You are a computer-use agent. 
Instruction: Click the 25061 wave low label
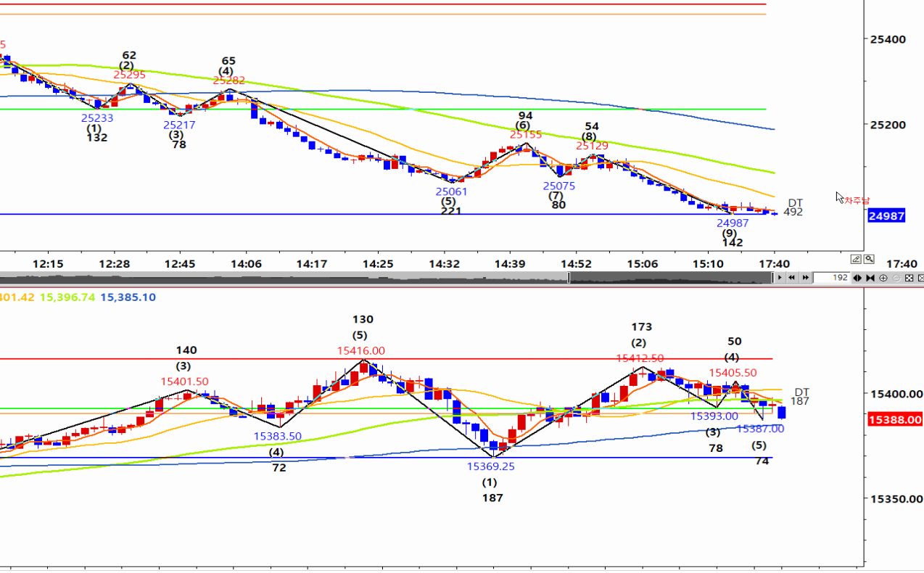pyautogui.click(x=451, y=191)
